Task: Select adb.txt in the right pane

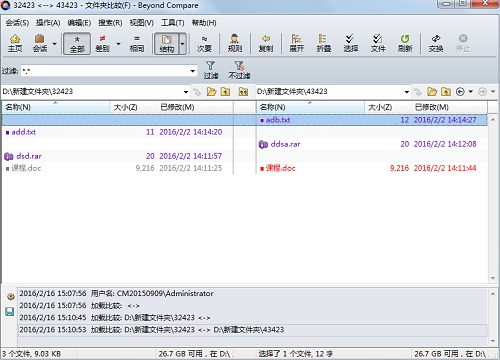Action: coord(278,120)
